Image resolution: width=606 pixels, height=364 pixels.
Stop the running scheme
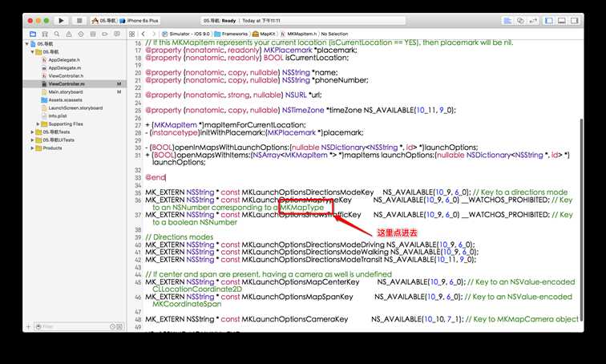[x=79, y=21]
